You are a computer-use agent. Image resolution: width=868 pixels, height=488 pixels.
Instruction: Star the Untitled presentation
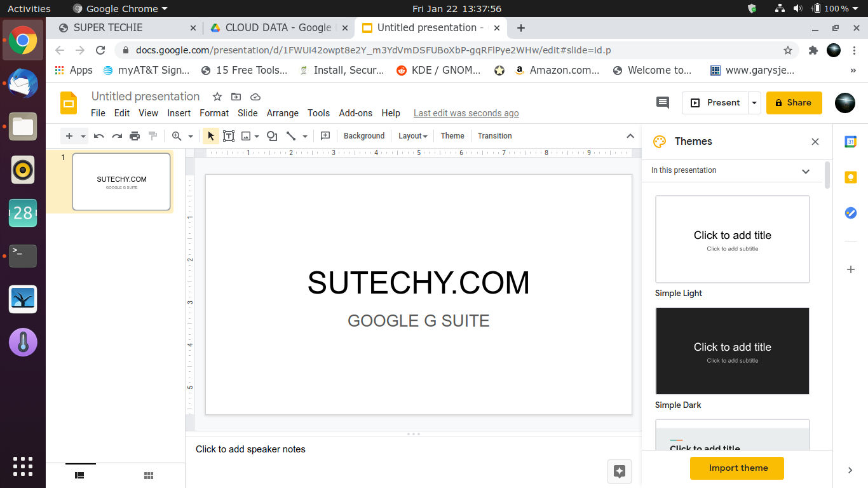coord(217,97)
